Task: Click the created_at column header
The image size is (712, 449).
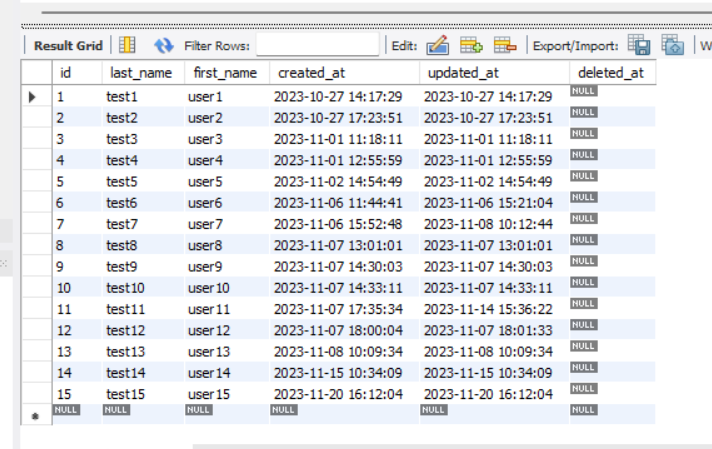Action: 314,73
